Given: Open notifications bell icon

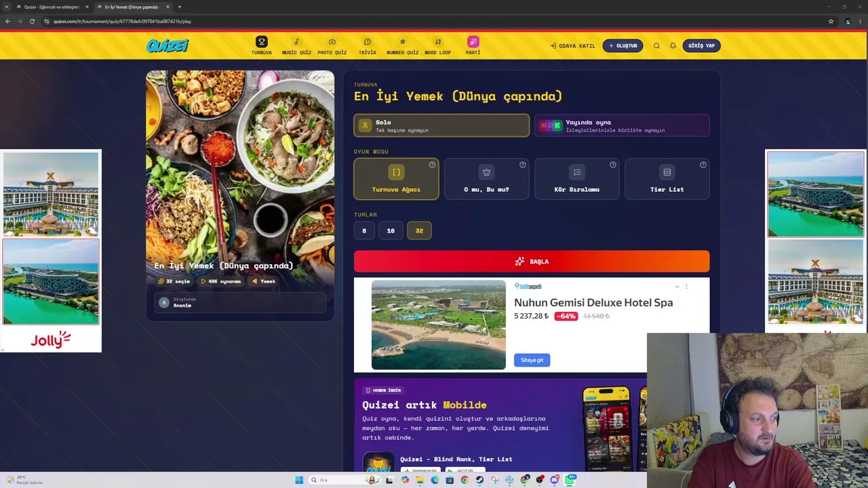Looking at the screenshot, I should point(673,46).
